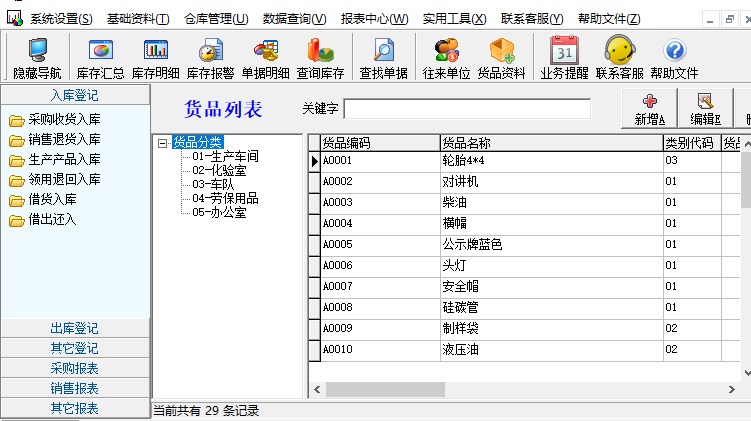This screenshot has width=751, height=421.
Task: Open 业务提醒 calendar reminder
Action: [x=565, y=57]
